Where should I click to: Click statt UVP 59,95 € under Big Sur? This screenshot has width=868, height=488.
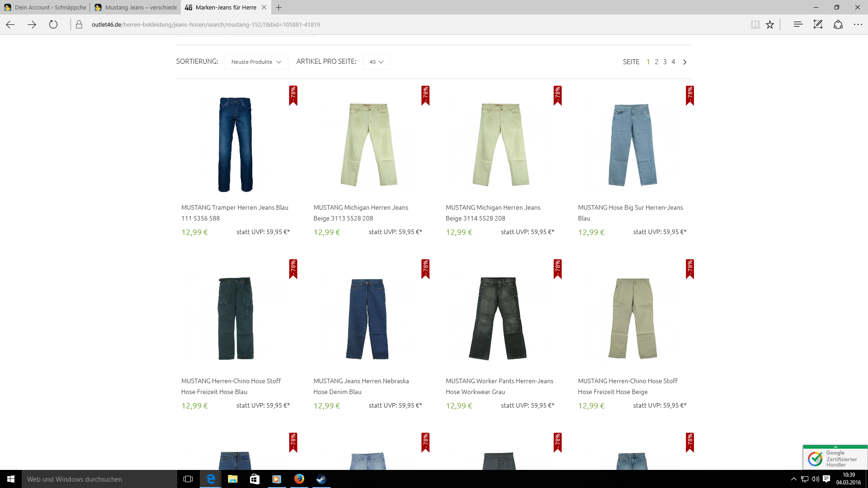(660, 232)
